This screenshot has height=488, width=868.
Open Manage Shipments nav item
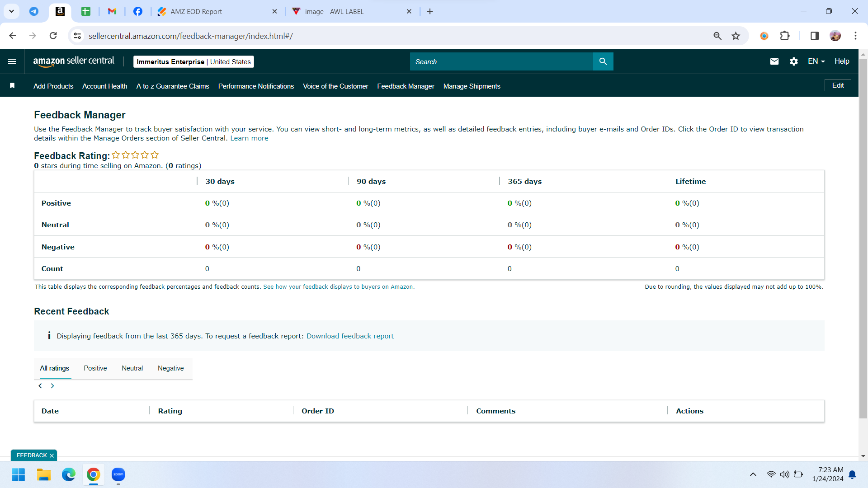click(x=472, y=86)
